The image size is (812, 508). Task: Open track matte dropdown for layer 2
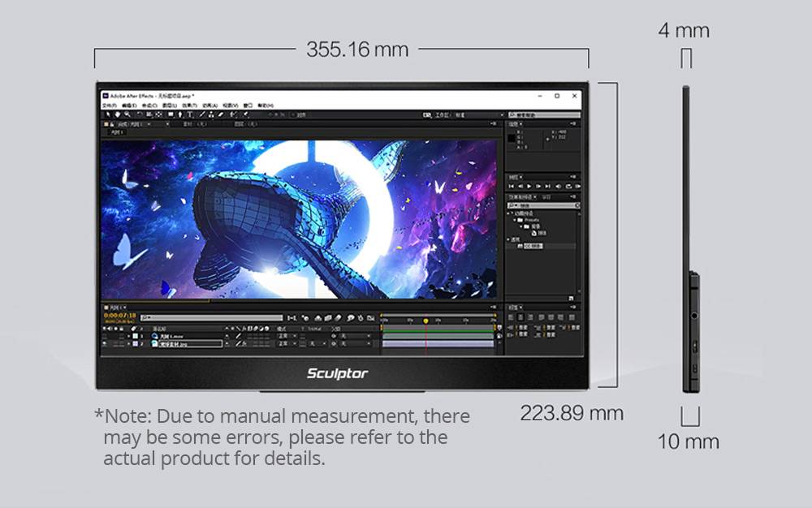point(317,344)
